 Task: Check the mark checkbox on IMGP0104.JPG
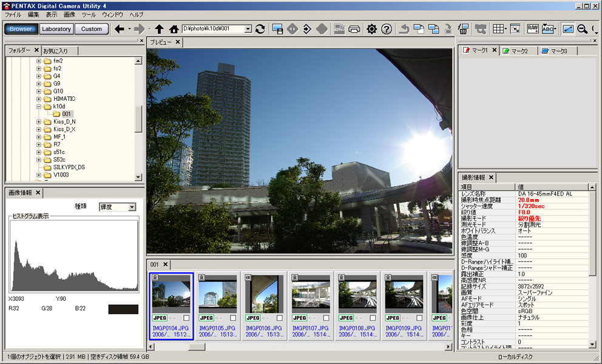coord(186,318)
